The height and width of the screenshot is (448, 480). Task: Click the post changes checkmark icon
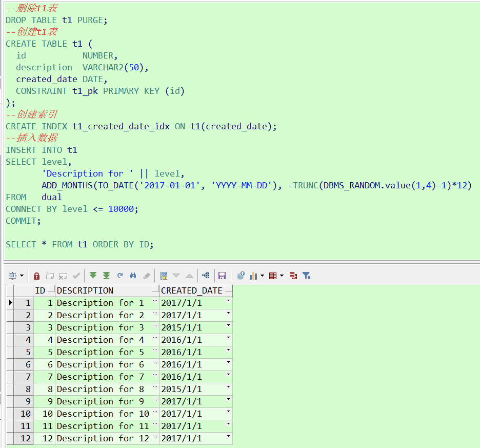[76, 276]
